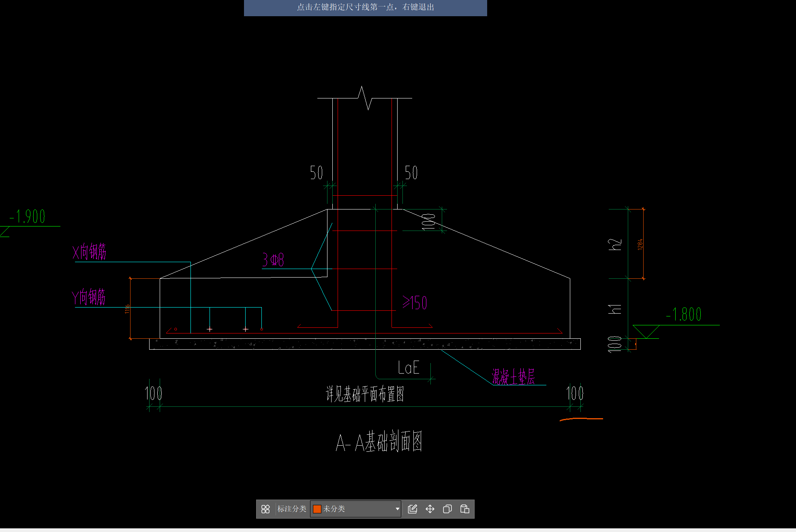The width and height of the screenshot is (796, 532).
Task: Click the paste annotation icon
Action: (x=465, y=509)
